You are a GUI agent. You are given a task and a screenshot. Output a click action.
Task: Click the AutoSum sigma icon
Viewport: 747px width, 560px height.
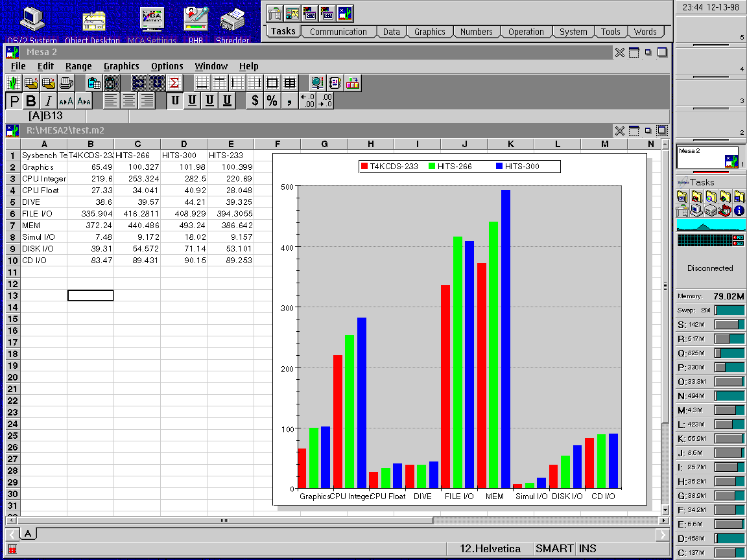pyautogui.click(x=174, y=83)
